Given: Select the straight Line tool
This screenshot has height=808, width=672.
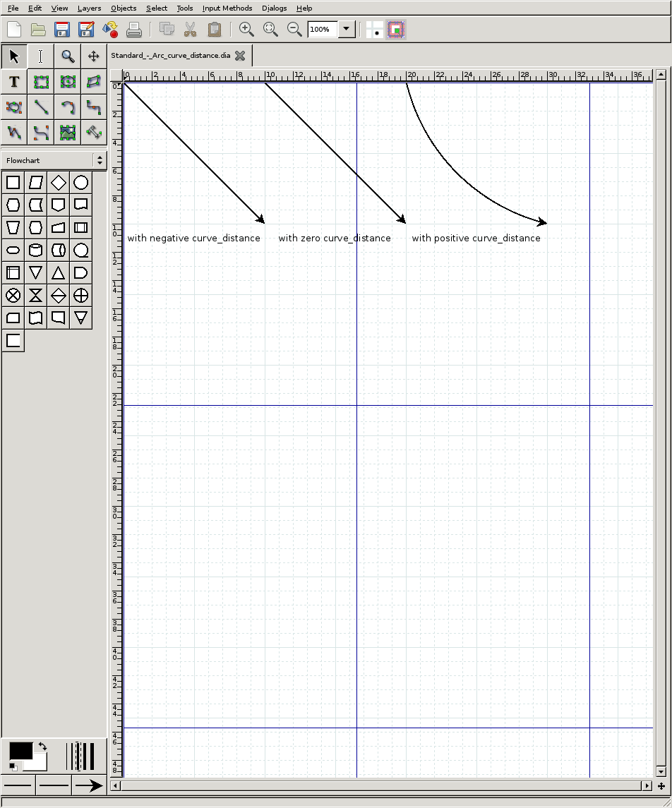Looking at the screenshot, I should coord(41,107).
